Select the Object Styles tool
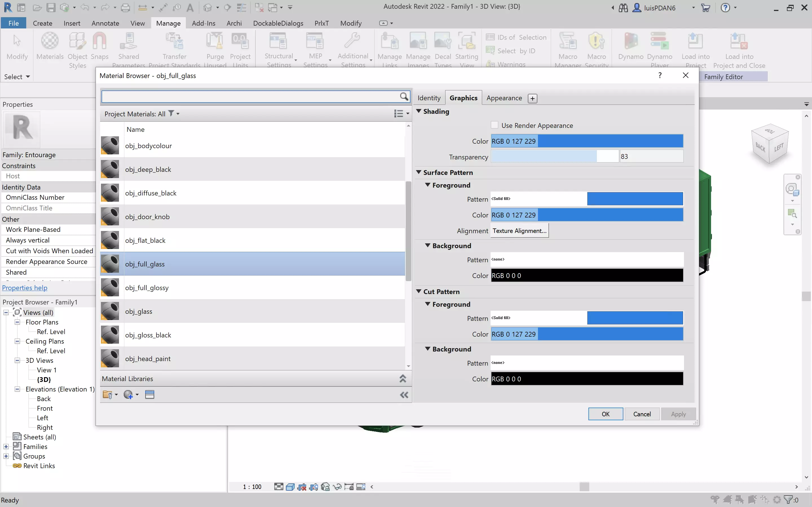Image resolution: width=812 pixels, height=507 pixels. click(x=78, y=49)
